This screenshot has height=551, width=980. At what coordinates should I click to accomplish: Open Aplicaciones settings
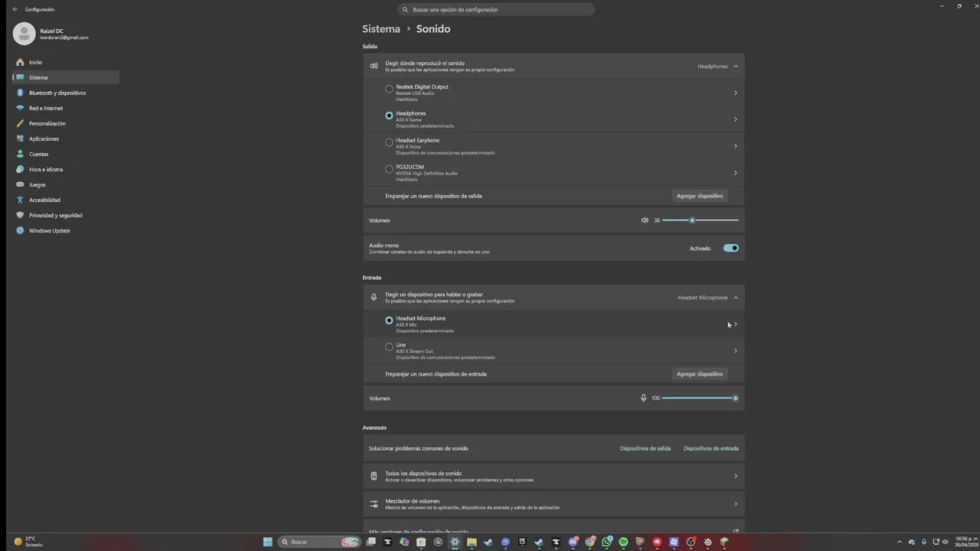click(66, 139)
